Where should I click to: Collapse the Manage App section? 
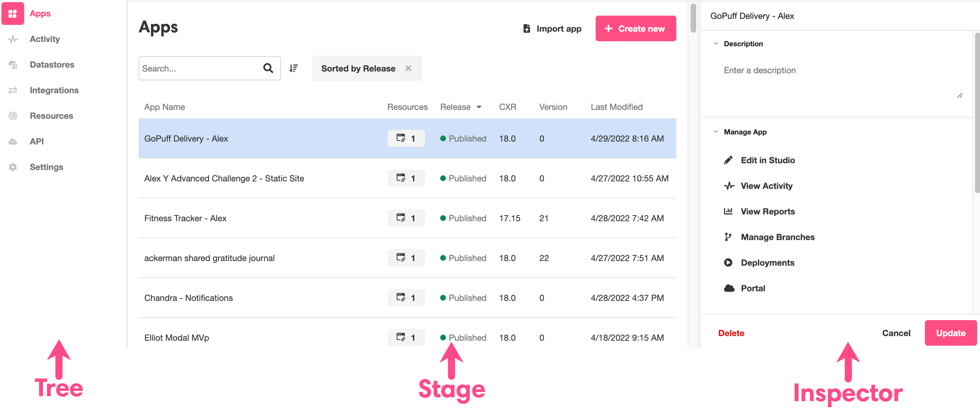click(715, 132)
